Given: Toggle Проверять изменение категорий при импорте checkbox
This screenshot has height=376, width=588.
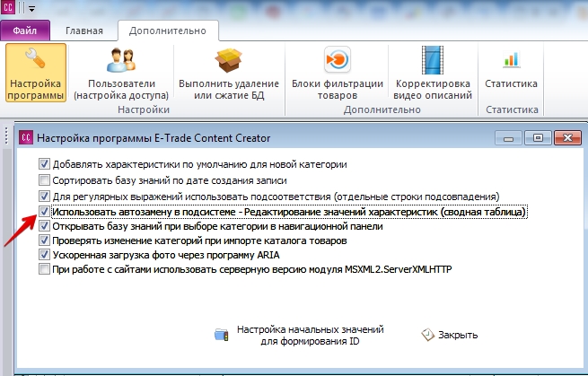Looking at the screenshot, I should 44,240.
